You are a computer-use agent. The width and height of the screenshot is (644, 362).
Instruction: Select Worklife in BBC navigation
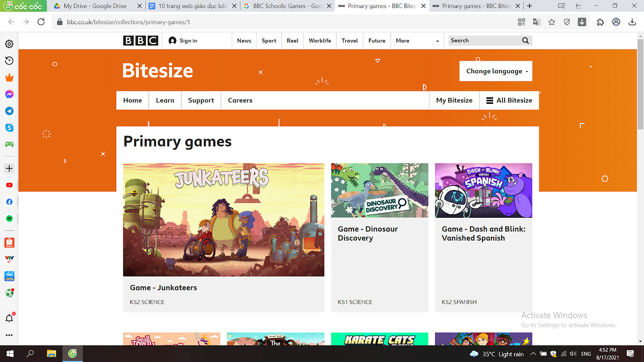click(320, 41)
